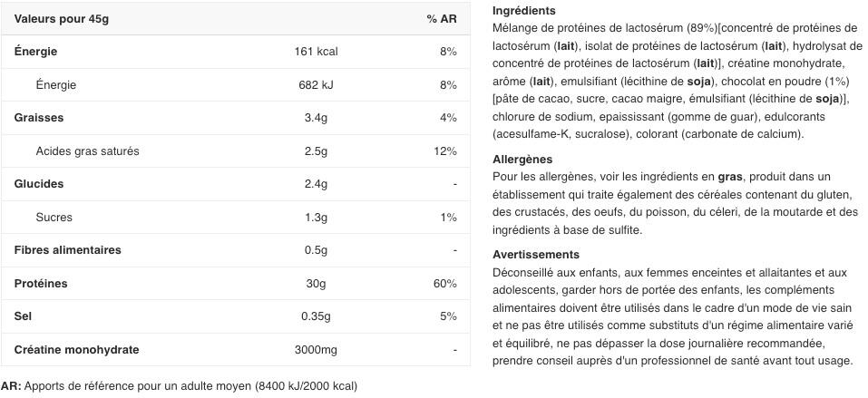
Task: Click the 'Valeurs pour 45g' table header
Action: (x=62, y=19)
